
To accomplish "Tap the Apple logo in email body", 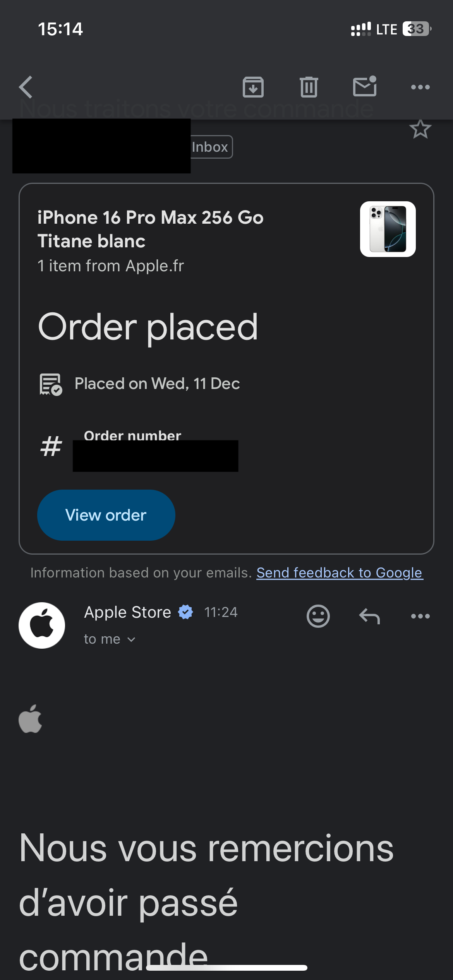I will 30,719.
